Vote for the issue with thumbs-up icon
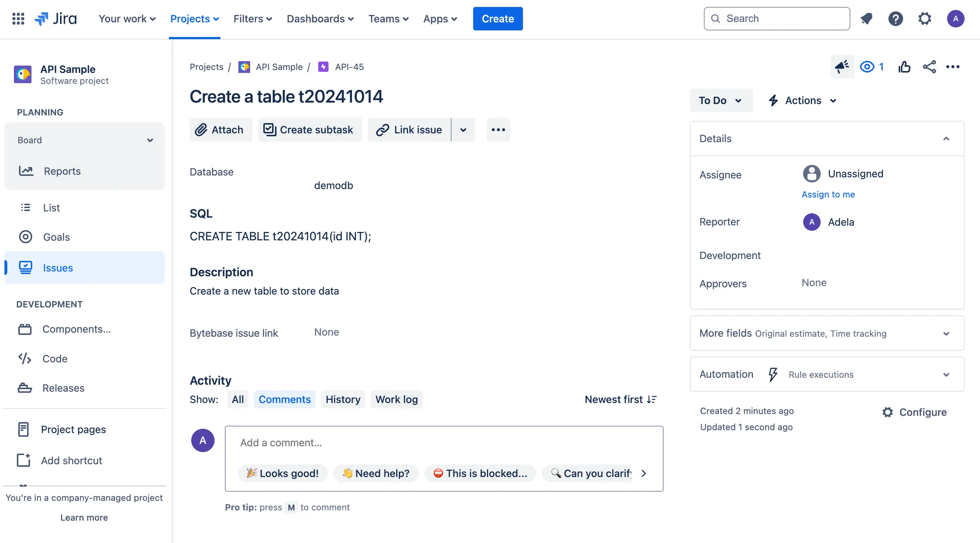The width and height of the screenshot is (980, 543). [x=904, y=67]
